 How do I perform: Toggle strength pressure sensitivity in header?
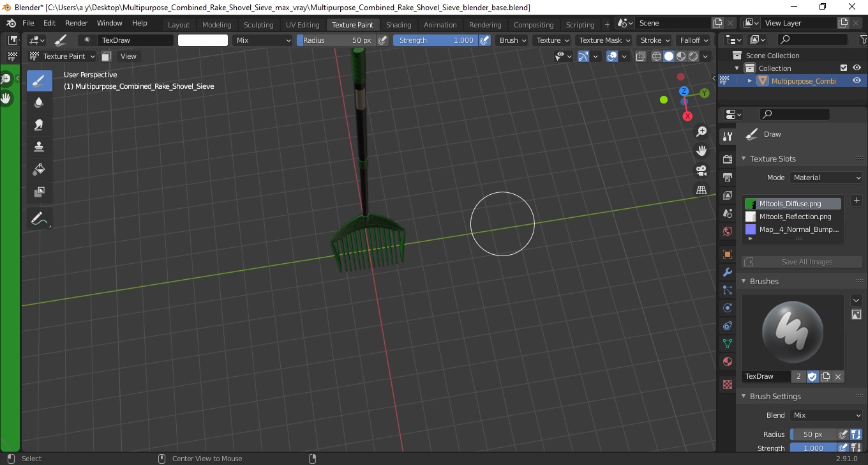(484, 40)
